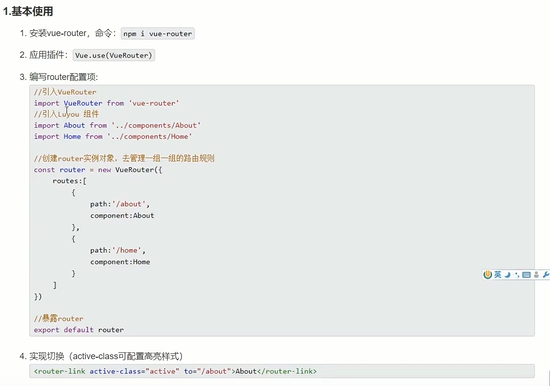Click the code line "component:About"
This screenshot has width=550, height=386.
point(122,215)
